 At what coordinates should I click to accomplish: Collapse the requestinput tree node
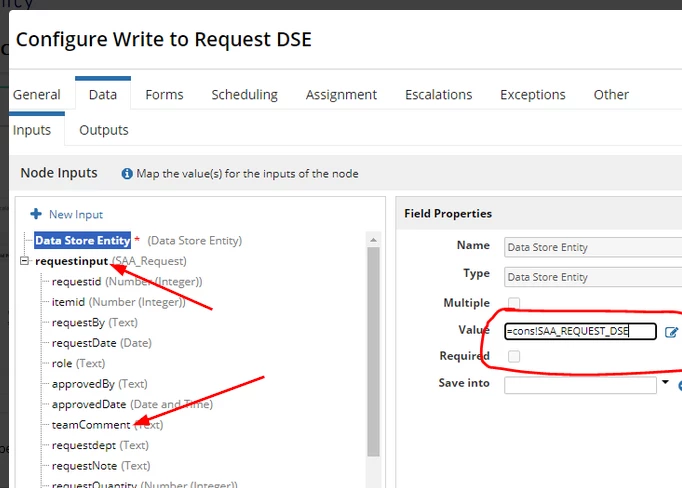(25, 261)
